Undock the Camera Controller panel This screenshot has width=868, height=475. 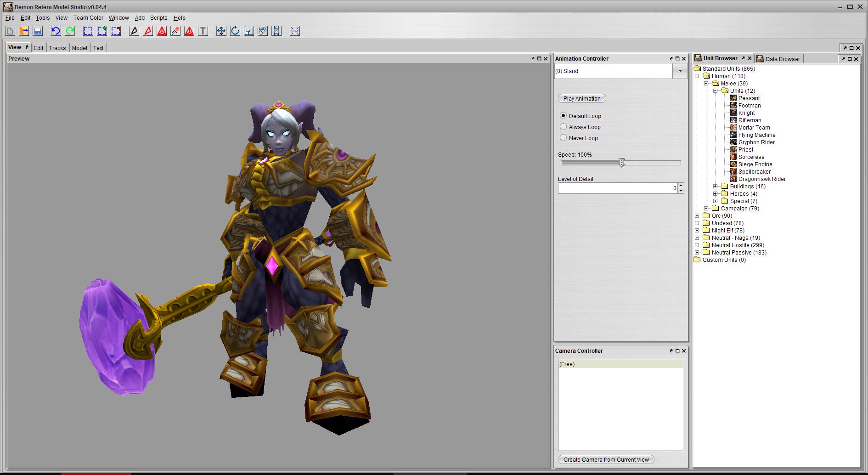671,351
